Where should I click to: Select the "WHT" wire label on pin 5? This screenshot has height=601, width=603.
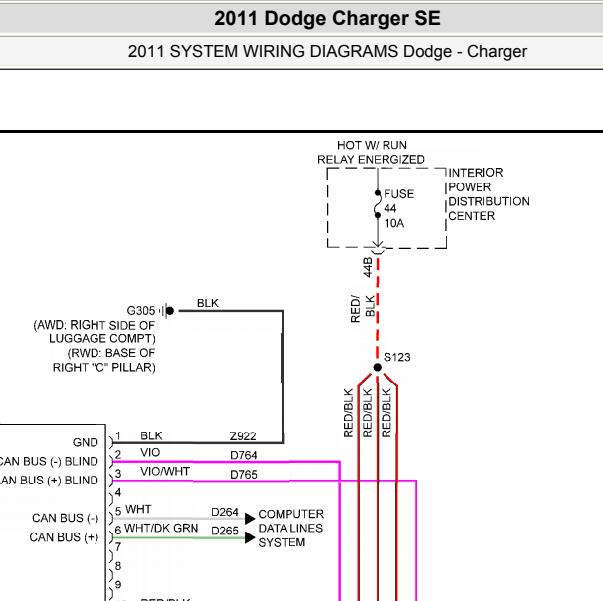(x=138, y=509)
